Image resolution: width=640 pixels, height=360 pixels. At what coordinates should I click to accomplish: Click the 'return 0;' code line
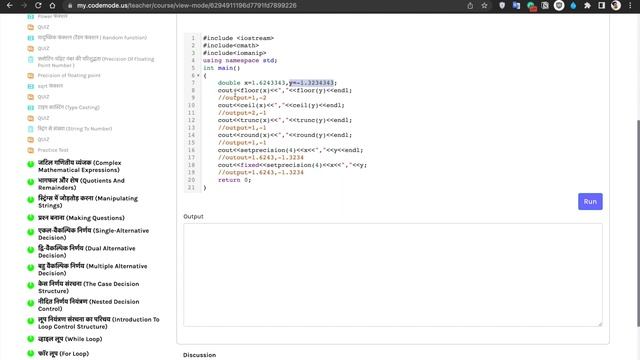(234, 180)
